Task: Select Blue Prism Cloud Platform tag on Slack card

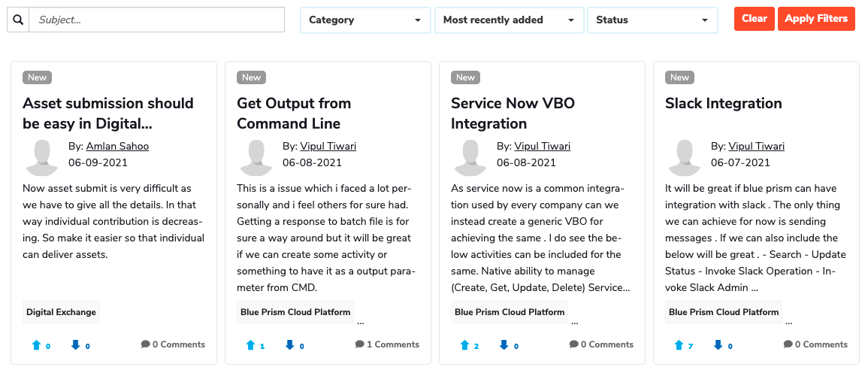Action: 724,312
